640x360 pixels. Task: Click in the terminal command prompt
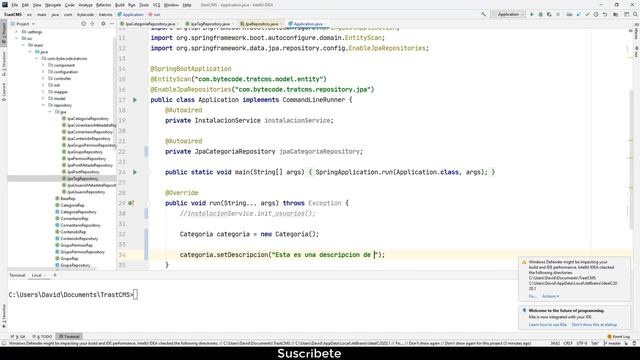(x=136, y=294)
